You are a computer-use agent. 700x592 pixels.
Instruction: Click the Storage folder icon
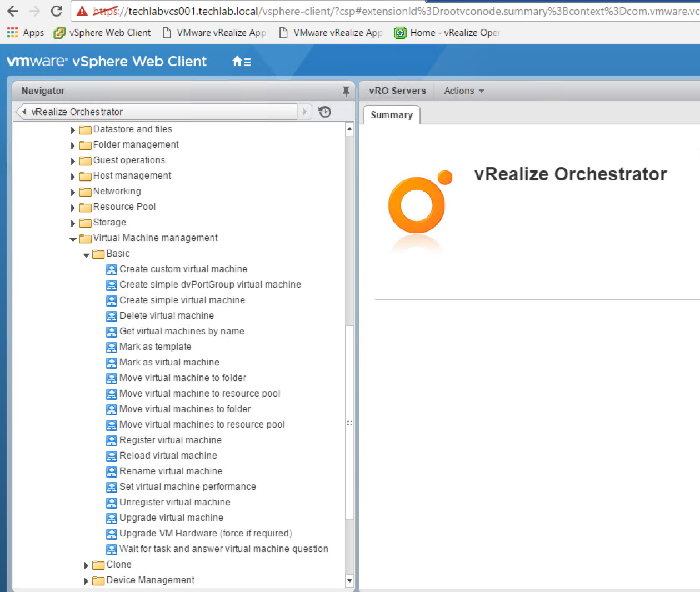[85, 223]
